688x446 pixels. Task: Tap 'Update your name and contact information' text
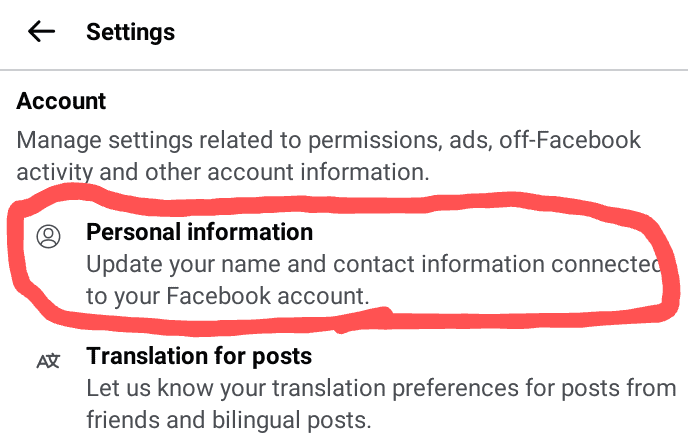[x=372, y=265]
